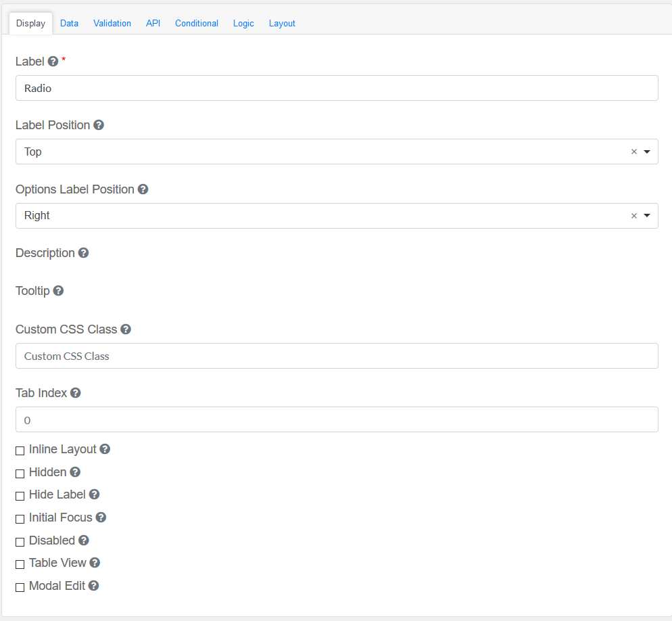Click the Tab Index help icon
672x621 pixels.
click(x=76, y=393)
